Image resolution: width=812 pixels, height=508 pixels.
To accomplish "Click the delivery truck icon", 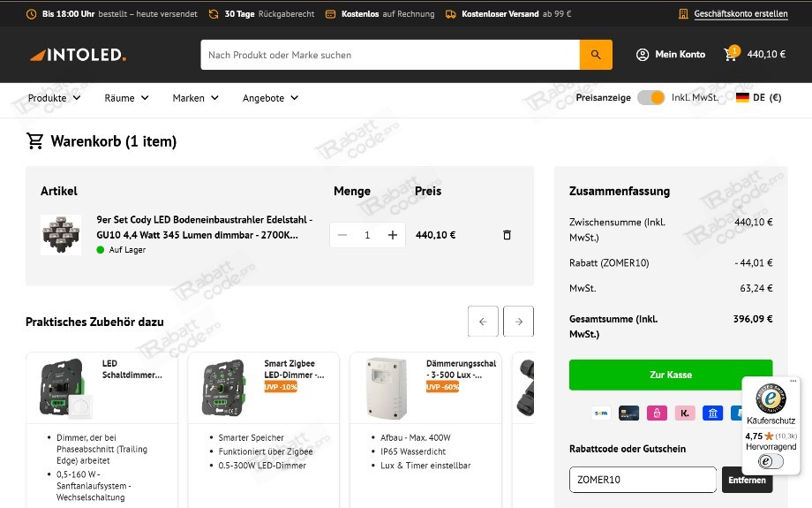I will (x=450, y=14).
